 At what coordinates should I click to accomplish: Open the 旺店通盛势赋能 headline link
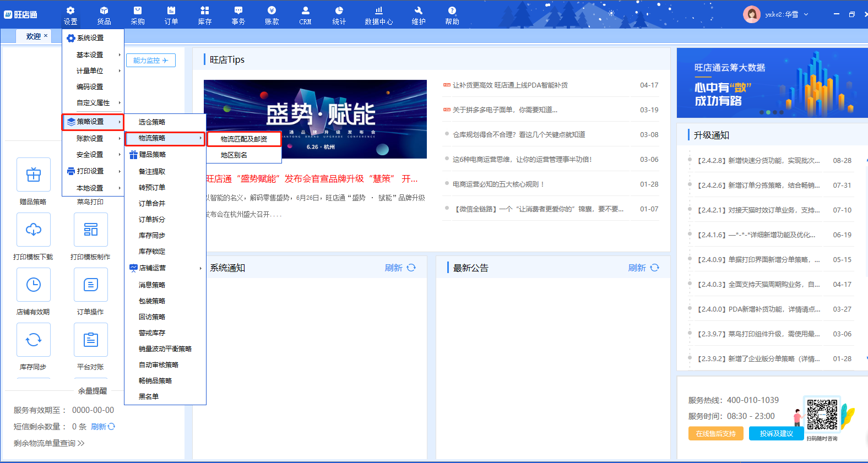[x=313, y=179]
